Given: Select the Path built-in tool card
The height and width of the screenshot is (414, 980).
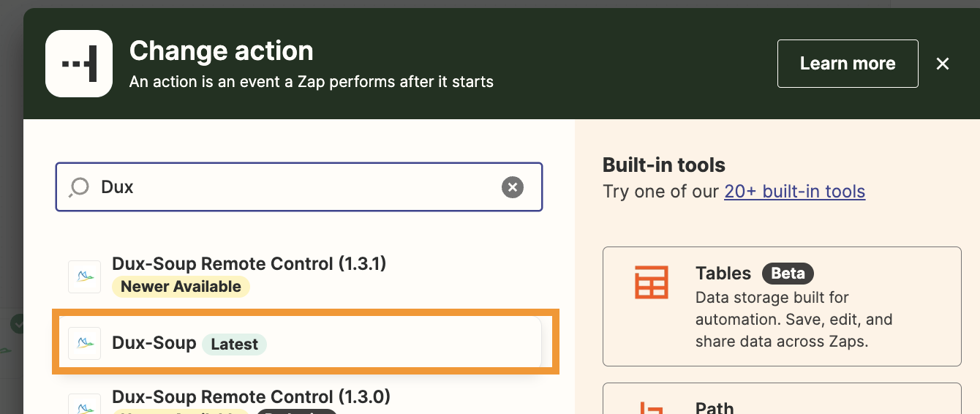Looking at the screenshot, I should point(781,401).
